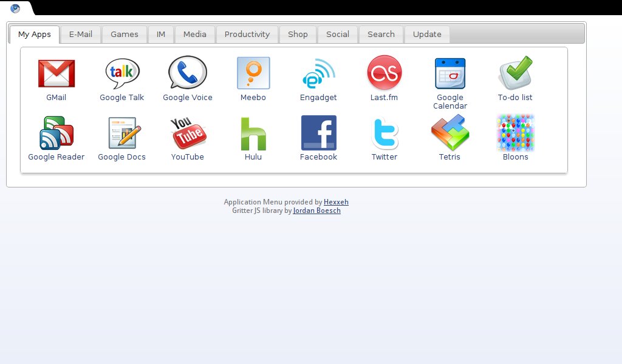Click the Twitter text label

pyautogui.click(x=384, y=157)
